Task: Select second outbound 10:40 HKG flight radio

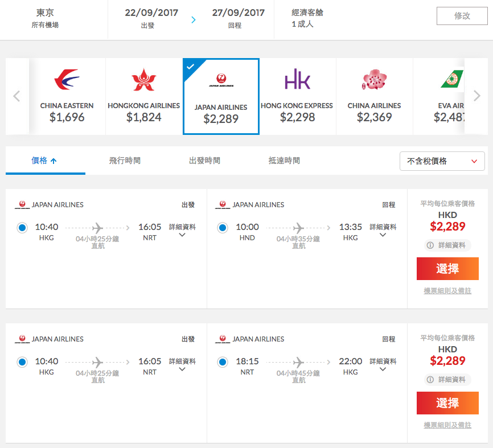Action: (22, 362)
